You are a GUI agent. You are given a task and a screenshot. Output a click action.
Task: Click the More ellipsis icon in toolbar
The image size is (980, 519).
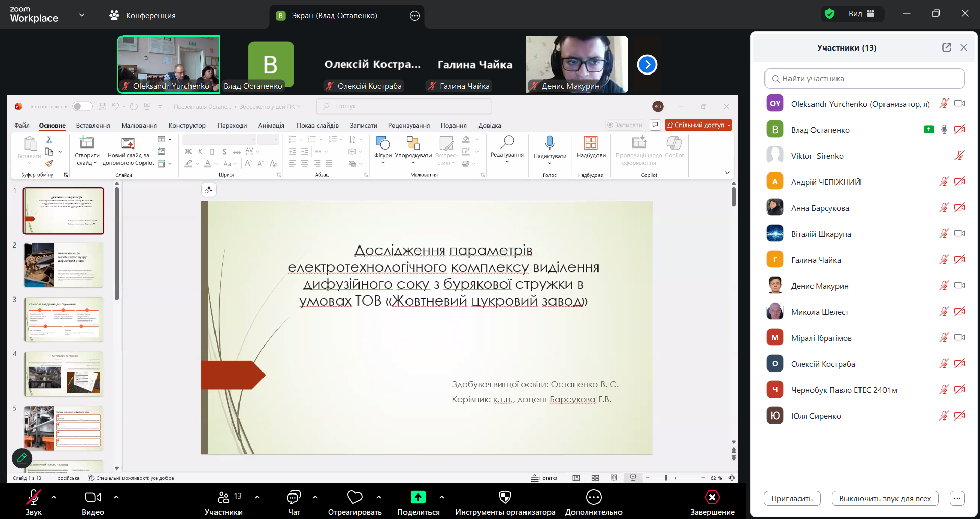[x=593, y=497]
